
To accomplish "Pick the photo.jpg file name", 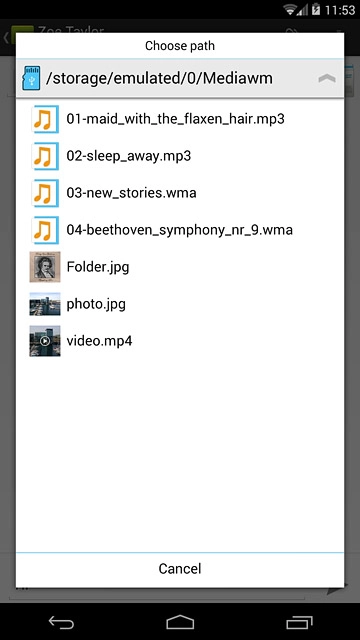I will pyautogui.click(x=96, y=304).
